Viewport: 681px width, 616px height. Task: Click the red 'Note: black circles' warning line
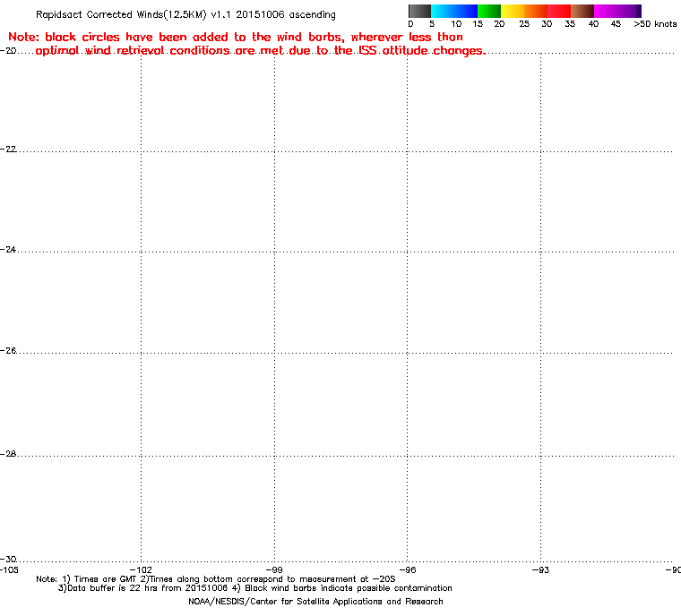236,37
